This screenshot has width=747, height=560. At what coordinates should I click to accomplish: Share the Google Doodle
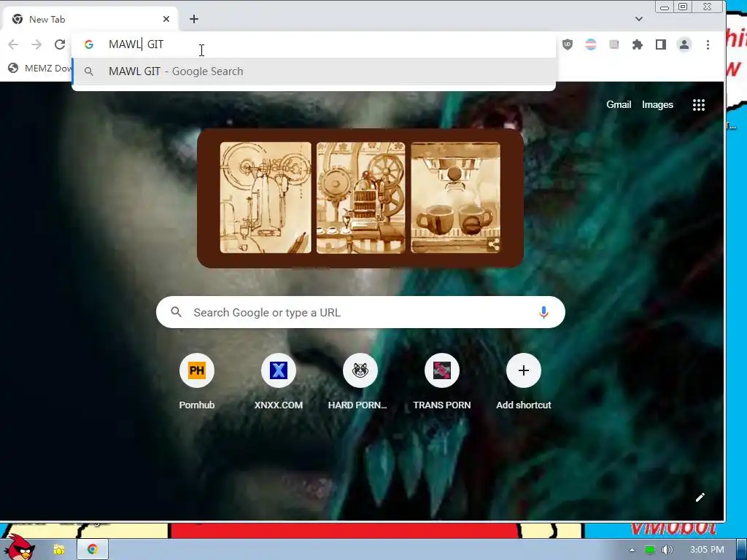pos(494,245)
